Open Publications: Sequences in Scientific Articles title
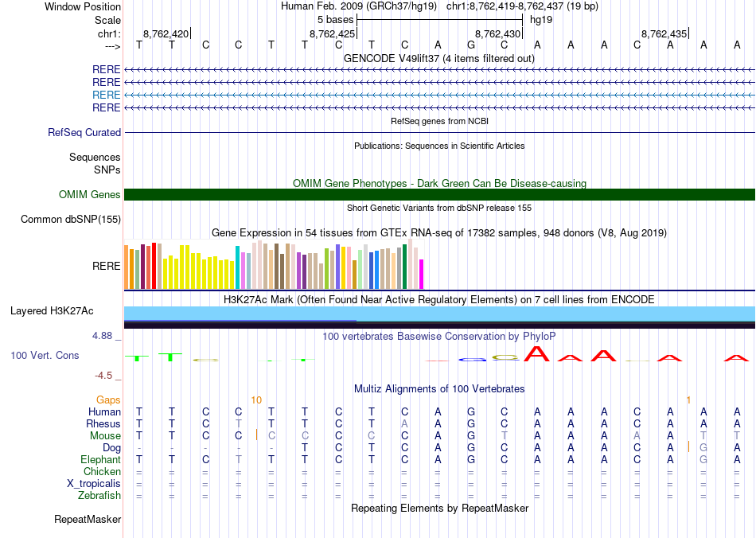 pos(439,146)
